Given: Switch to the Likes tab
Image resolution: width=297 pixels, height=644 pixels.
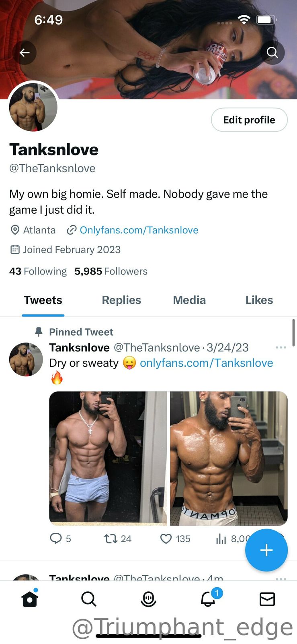Looking at the screenshot, I should 259,300.
